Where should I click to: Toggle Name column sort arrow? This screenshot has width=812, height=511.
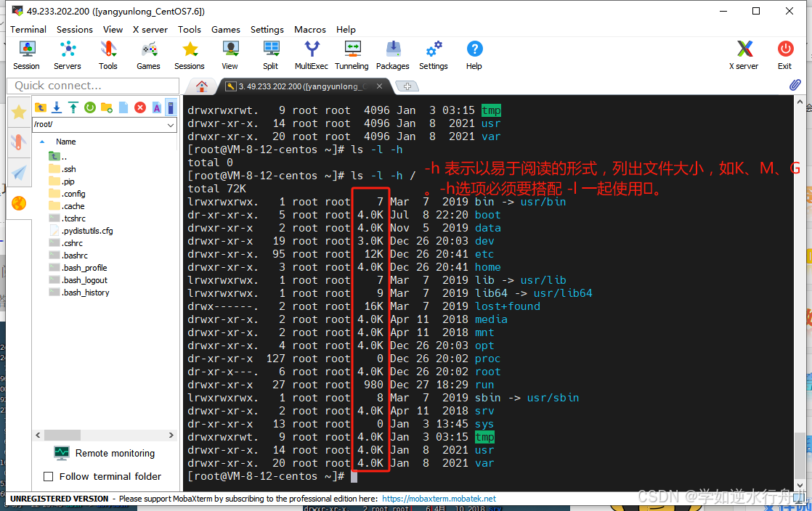42,142
